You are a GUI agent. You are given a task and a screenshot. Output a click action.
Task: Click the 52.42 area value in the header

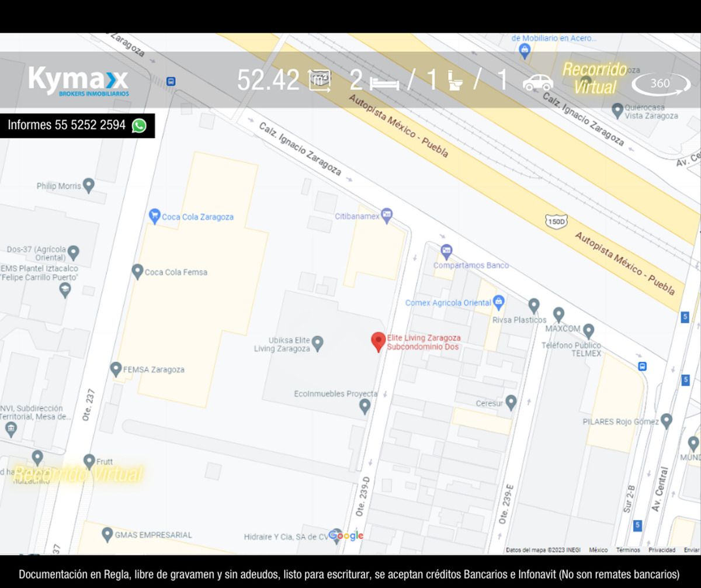pyautogui.click(x=268, y=80)
